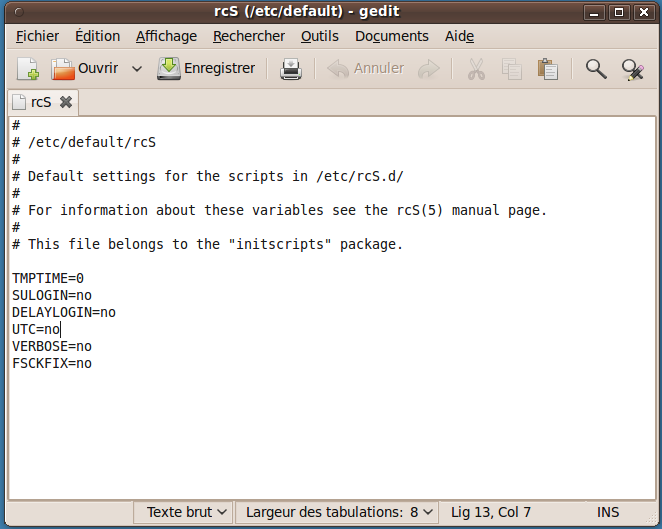Open the Largeur des tabulations dropdown
This screenshot has width=662, height=529.
(x=340, y=512)
